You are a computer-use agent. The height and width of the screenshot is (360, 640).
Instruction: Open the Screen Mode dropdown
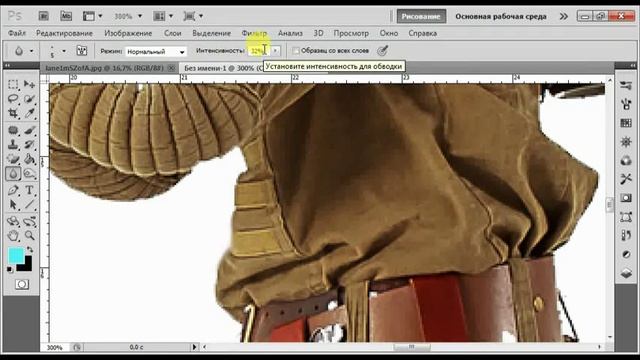point(193,16)
